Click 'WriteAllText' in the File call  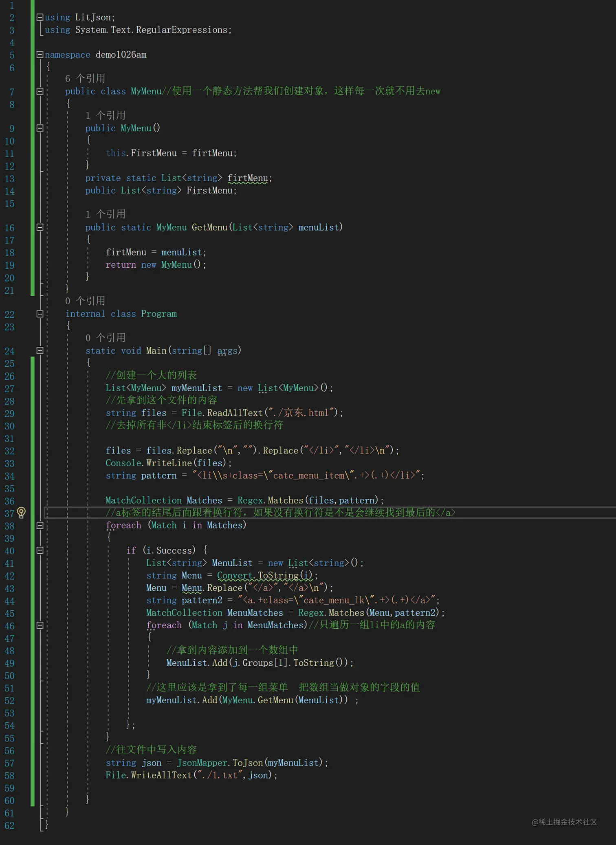point(161,775)
